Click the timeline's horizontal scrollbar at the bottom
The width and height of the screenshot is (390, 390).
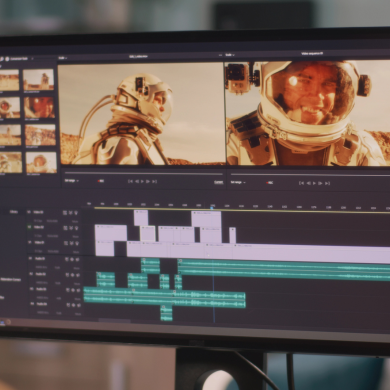(114, 321)
